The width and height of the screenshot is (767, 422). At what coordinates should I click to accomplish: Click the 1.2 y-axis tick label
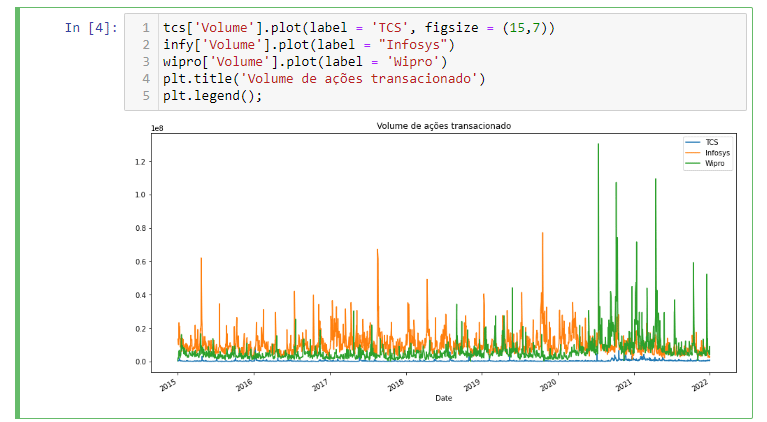click(x=141, y=161)
